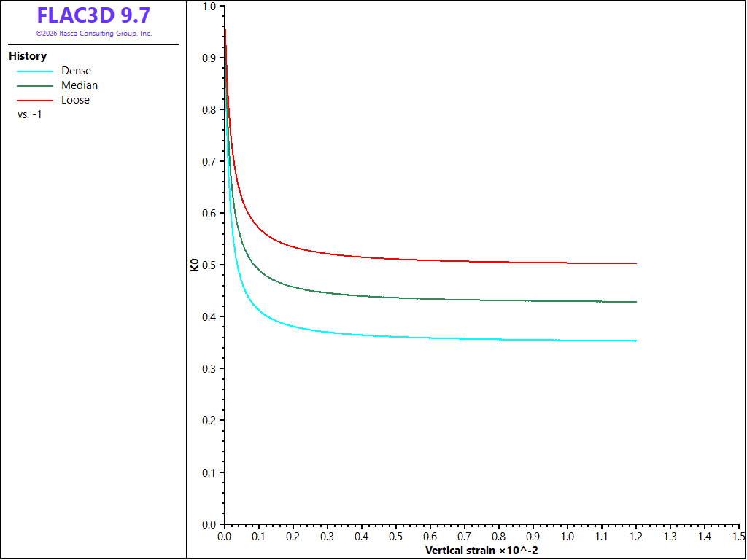Click the 1.5 tick label on strain axis
747x560 pixels.
click(x=738, y=537)
